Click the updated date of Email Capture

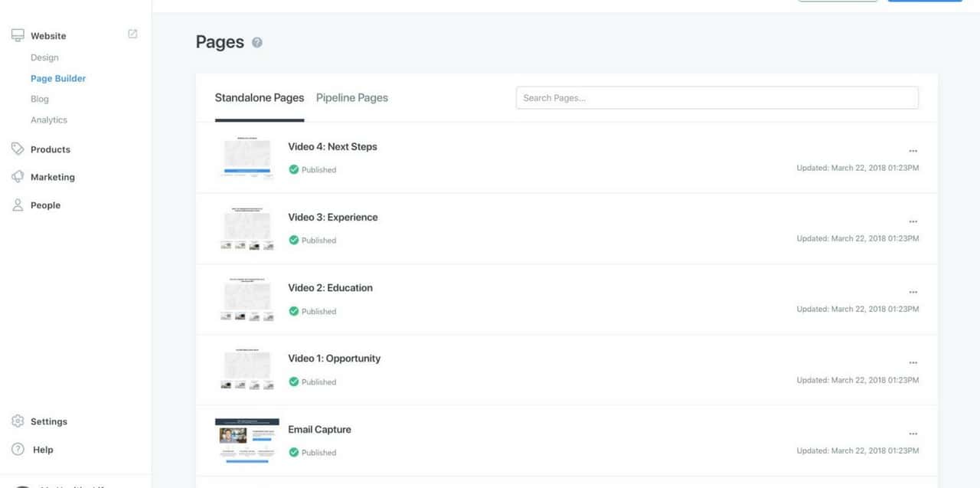[857, 450]
